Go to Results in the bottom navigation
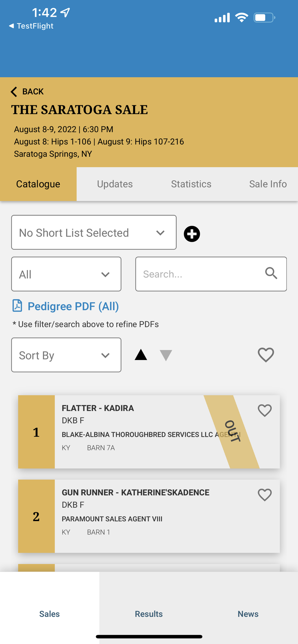 pos(149,614)
